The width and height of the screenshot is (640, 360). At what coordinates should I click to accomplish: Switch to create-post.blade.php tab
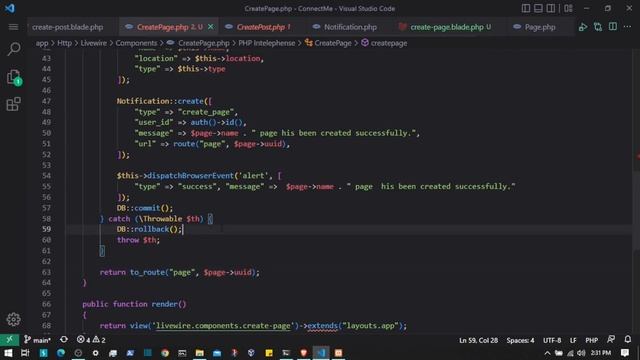click(x=68, y=27)
